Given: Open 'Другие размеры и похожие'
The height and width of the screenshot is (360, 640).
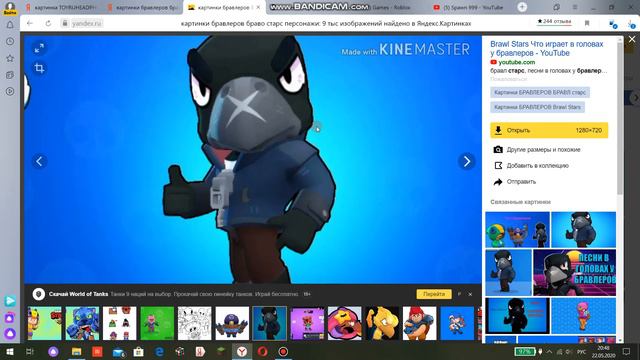Looking at the screenshot, I should coord(543,150).
